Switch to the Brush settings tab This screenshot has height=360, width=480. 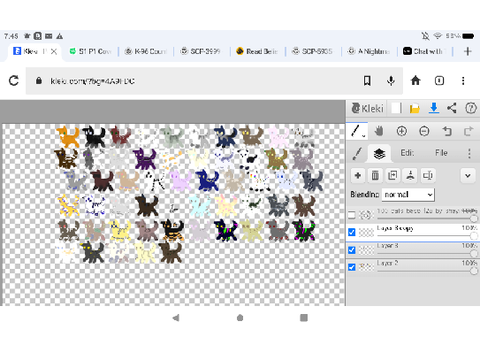point(357,153)
